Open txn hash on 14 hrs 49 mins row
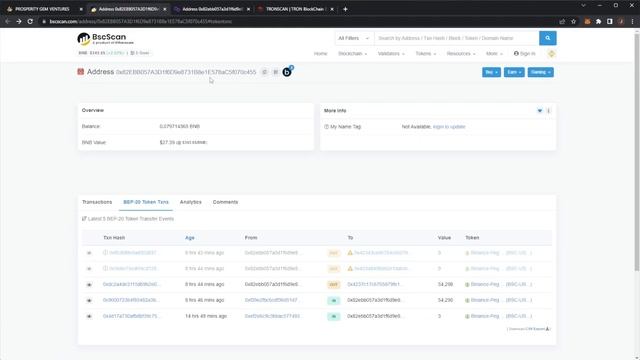The height and width of the screenshot is (360, 640). click(131, 316)
